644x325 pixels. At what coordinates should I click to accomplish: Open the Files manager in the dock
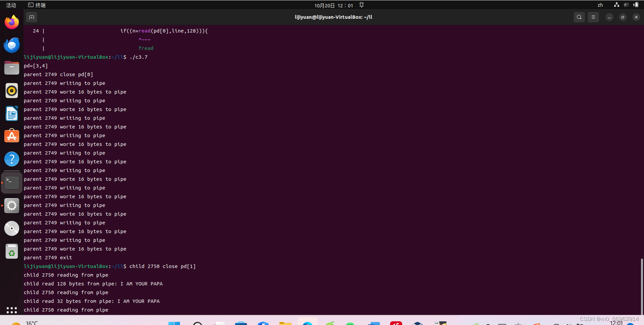coord(12,68)
